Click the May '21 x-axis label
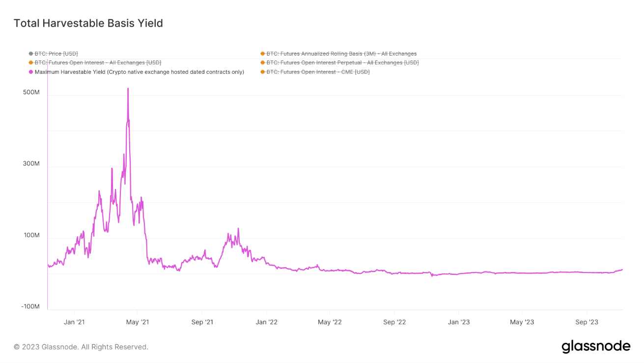 (138, 322)
